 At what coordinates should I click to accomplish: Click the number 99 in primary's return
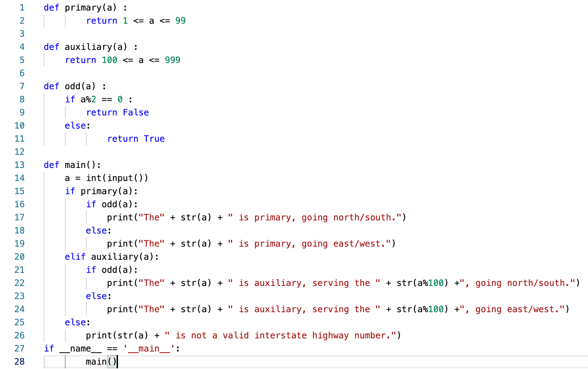tap(180, 21)
